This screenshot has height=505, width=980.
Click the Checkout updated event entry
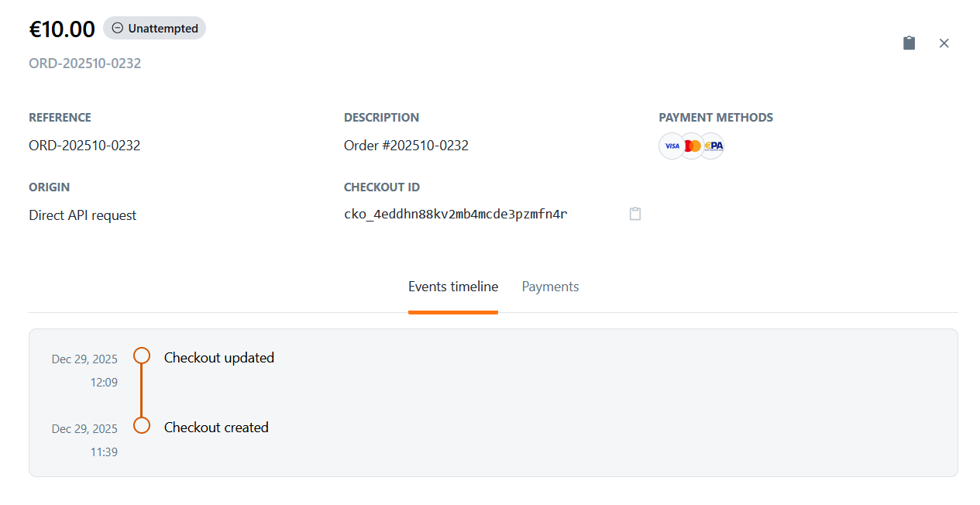pos(218,357)
